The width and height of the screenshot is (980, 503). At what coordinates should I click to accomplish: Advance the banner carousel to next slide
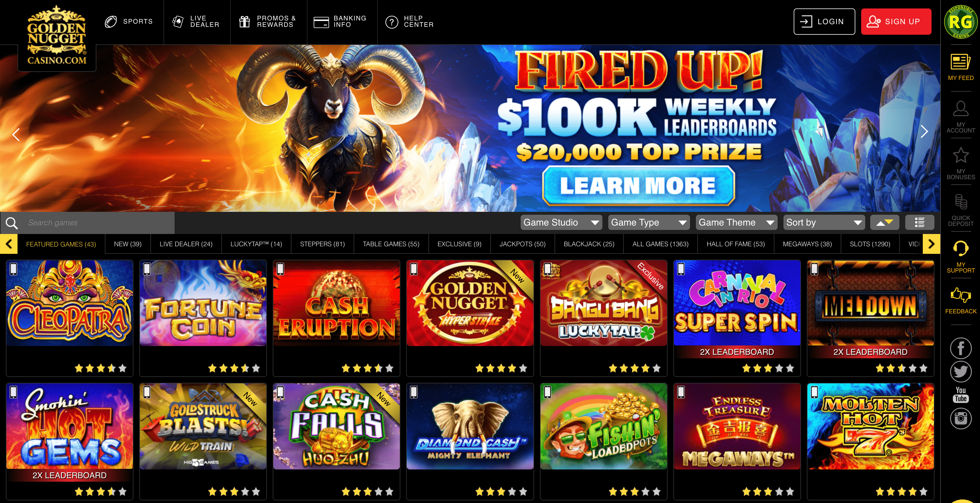pos(924,132)
